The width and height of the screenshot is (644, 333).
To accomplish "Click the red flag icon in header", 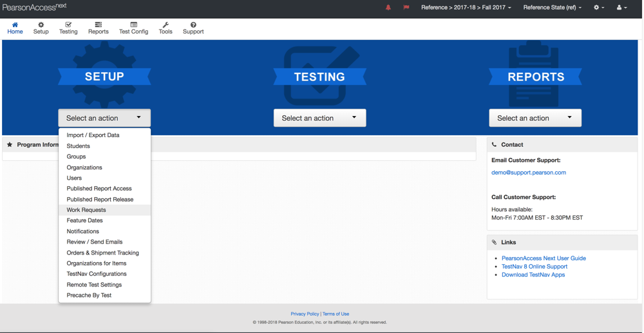I will coord(406,8).
